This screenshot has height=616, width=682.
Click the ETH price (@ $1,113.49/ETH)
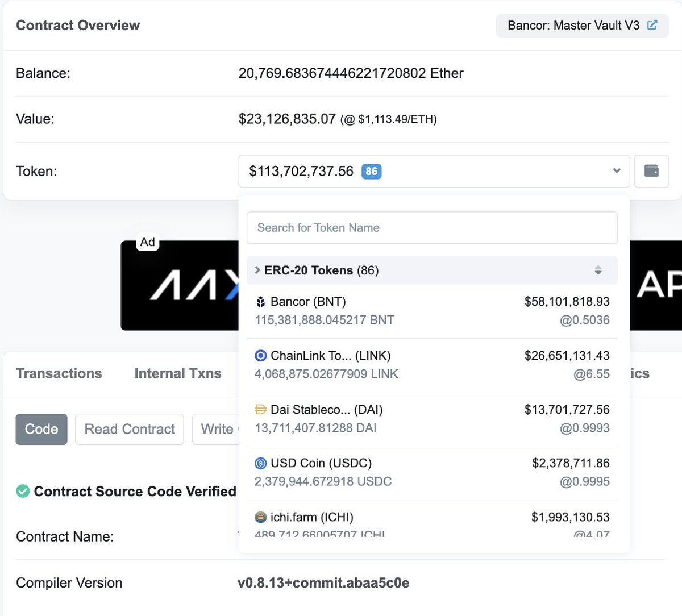[389, 119]
